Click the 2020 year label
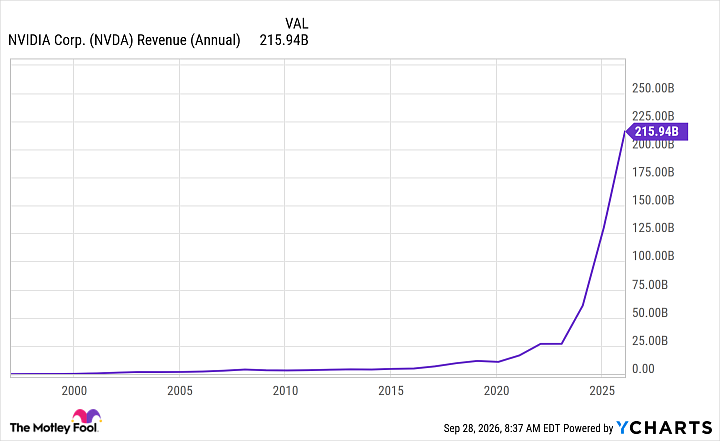720x441 pixels. point(496,390)
